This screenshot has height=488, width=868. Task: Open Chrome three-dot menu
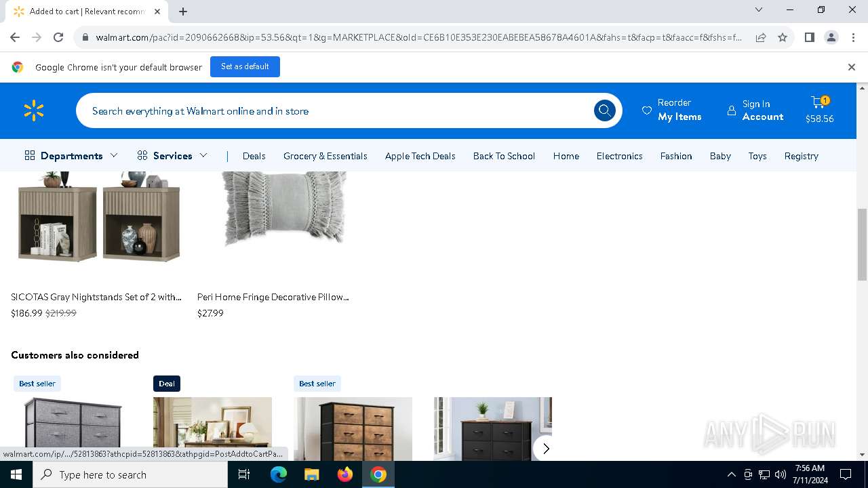coord(853,37)
